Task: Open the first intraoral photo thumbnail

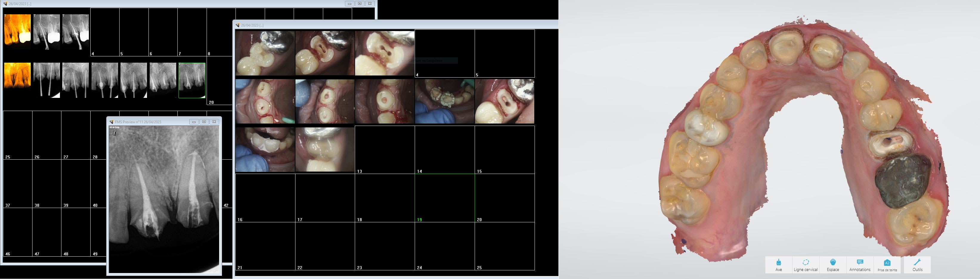Action: pos(265,53)
